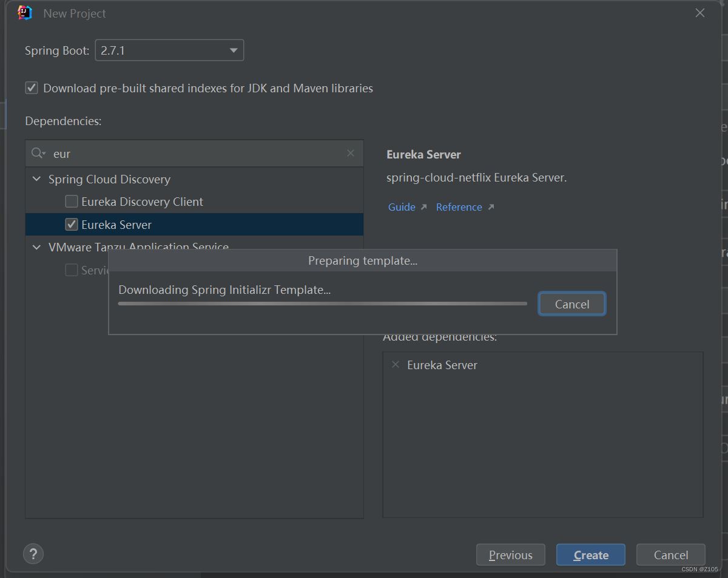The height and width of the screenshot is (578, 728).
Task: Click the download progress bar
Action: point(323,304)
